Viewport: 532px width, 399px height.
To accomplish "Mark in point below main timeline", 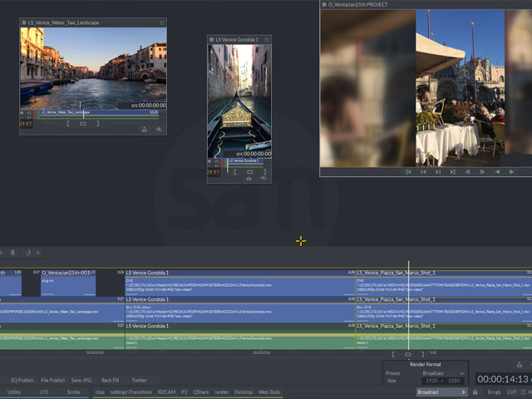I will coord(393,354).
